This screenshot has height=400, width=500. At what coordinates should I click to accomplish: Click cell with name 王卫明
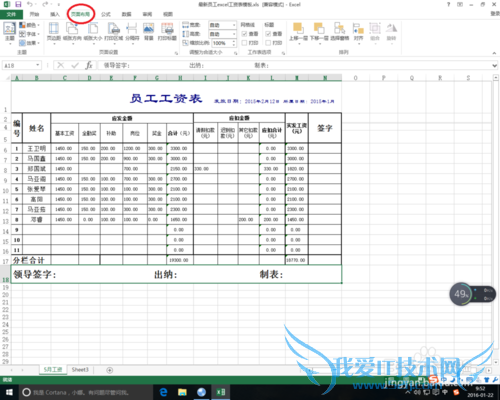point(37,148)
